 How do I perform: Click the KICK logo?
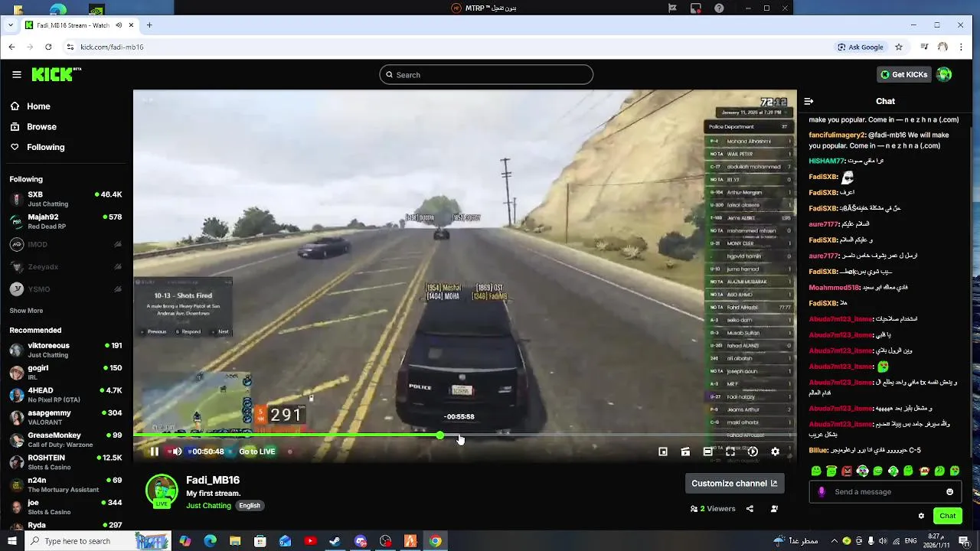click(56, 74)
